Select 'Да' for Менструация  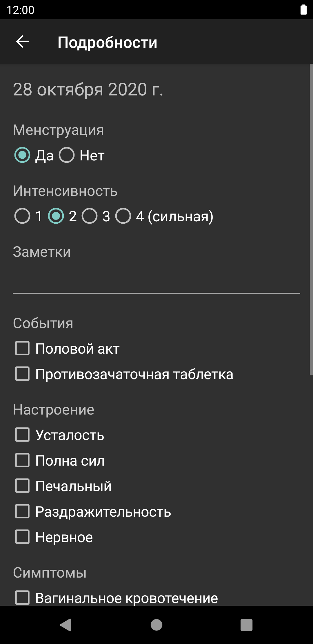click(22, 155)
